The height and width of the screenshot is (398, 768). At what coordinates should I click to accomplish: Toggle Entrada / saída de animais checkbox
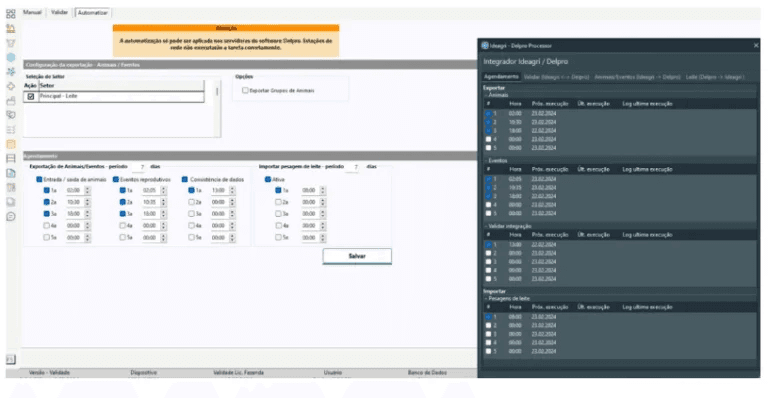pyautogui.click(x=39, y=180)
